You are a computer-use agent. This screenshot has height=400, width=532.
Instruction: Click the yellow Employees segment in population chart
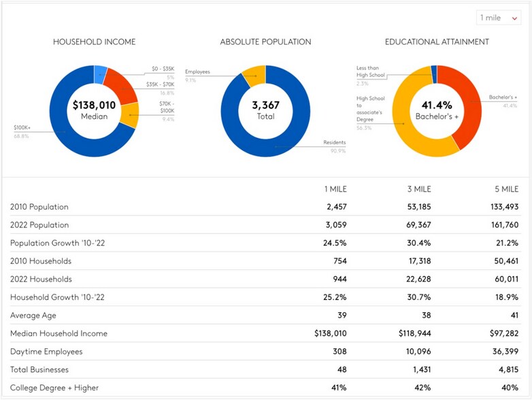(x=252, y=73)
